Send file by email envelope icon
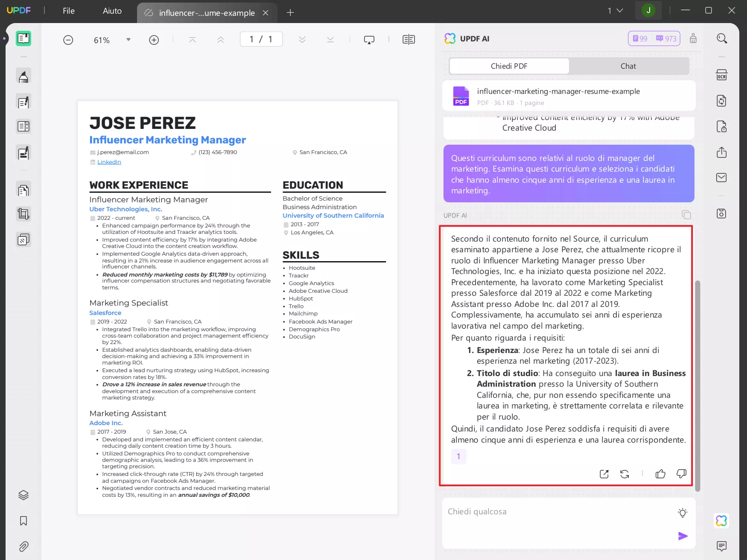The image size is (747, 560). [x=722, y=178]
